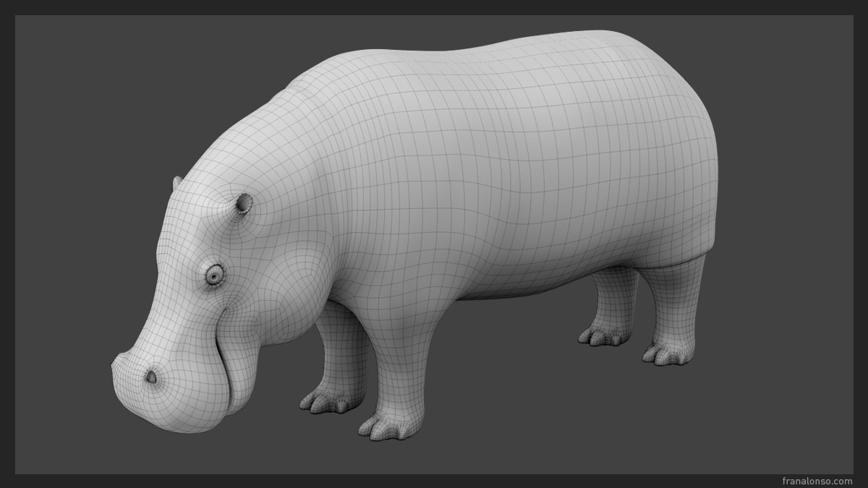Select the front foot nearest the camera

point(391,427)
